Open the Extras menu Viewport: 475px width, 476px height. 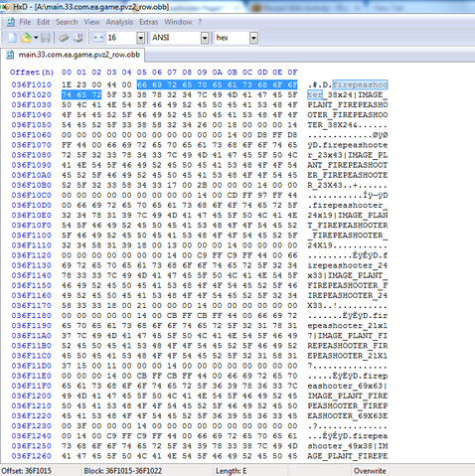click(x=148, y=22)
